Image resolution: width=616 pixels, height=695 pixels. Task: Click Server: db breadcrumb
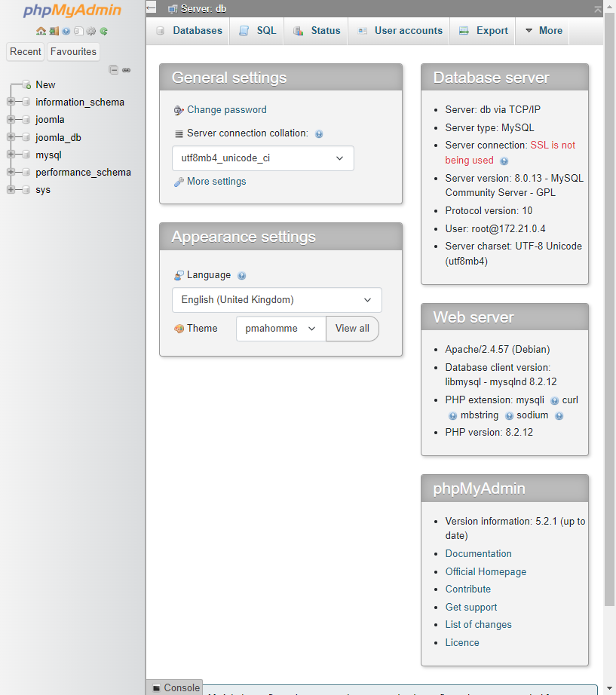click(x=203, y=9)
